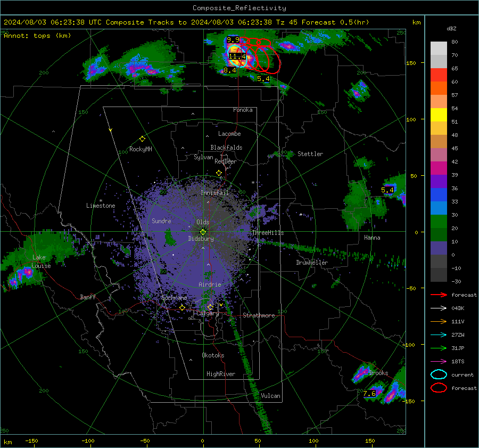Click the Sylvan label
The height and width of the screenshot is (448, 479).
[203, 157]
